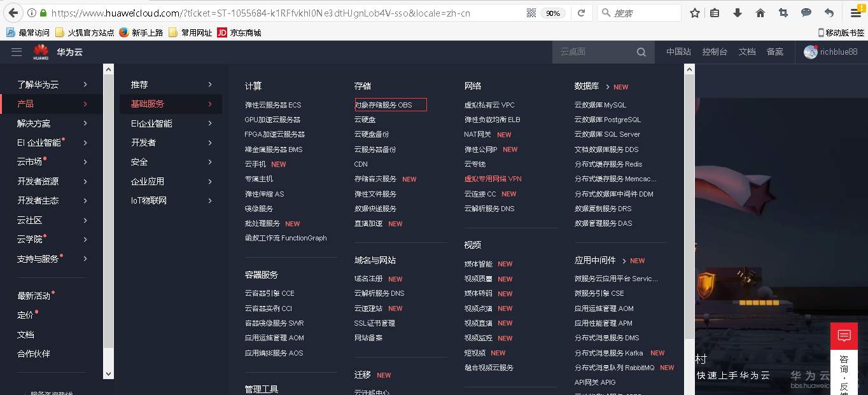Viewport: 868px width, 395px height.
Task: Open the browser downloads arrow icon
Action: 736,13
